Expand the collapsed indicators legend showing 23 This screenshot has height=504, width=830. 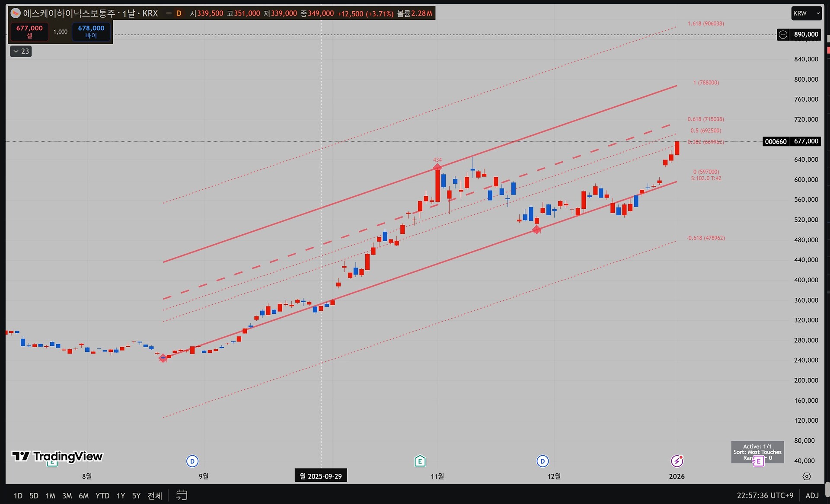point(21,51)
